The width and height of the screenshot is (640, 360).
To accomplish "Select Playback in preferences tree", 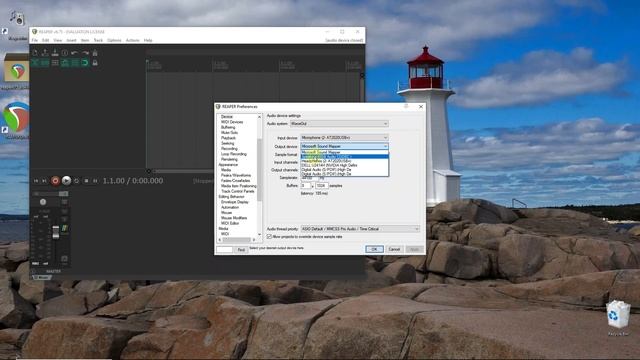I will [228, 138].
